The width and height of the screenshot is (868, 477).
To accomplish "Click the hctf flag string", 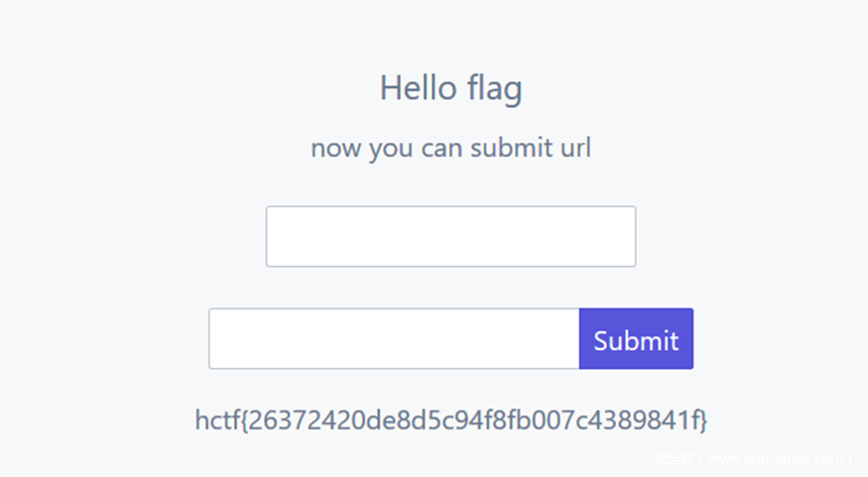I will click(451, 420).
